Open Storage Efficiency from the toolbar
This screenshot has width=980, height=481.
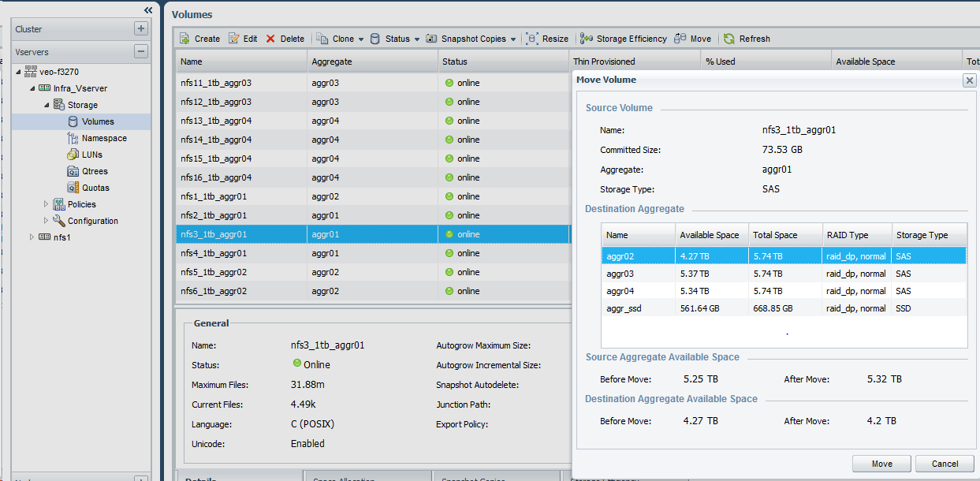623,39
